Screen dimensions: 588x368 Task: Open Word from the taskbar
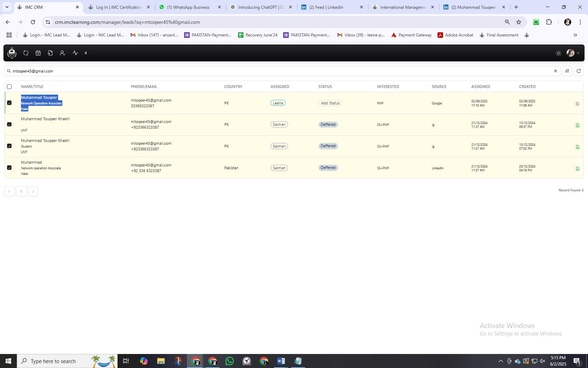(281, 361)
